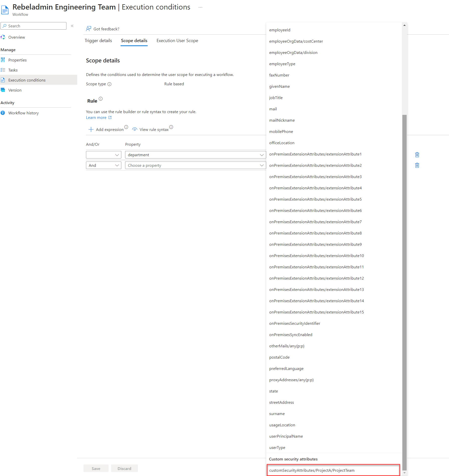Click the info icon after View rule syntax
The height and width of the screenshot is (476, 449).
click(x=171, y=127)
